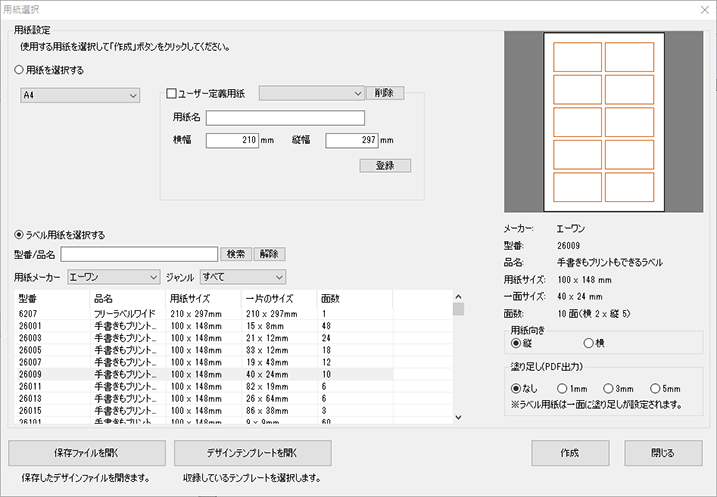Screen dimensions: 717x497
Task: Open the user-defined paper list dropdown
Action: pos(311,94)
